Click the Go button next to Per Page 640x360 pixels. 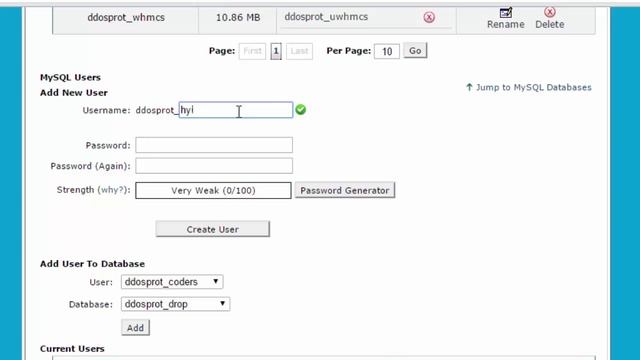(415, 51)
